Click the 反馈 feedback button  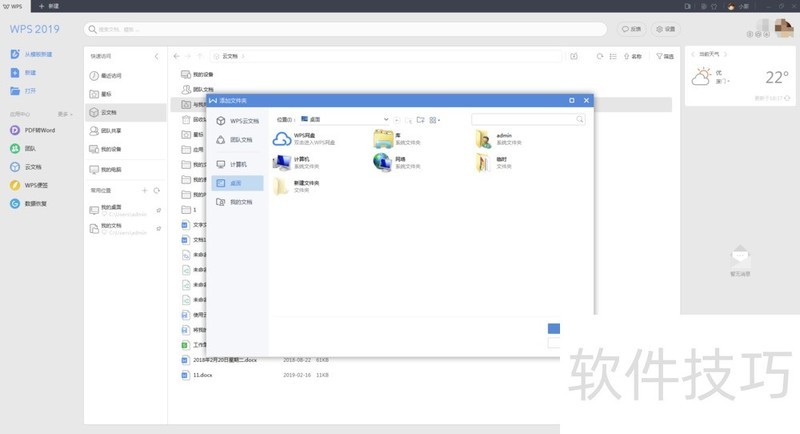pos(632,29)
